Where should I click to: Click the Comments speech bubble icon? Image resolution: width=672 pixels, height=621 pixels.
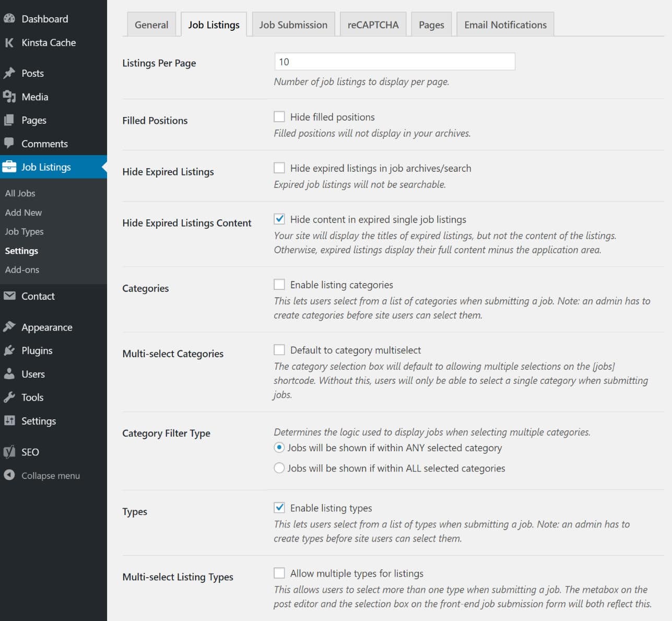click(x=9, y=144)
